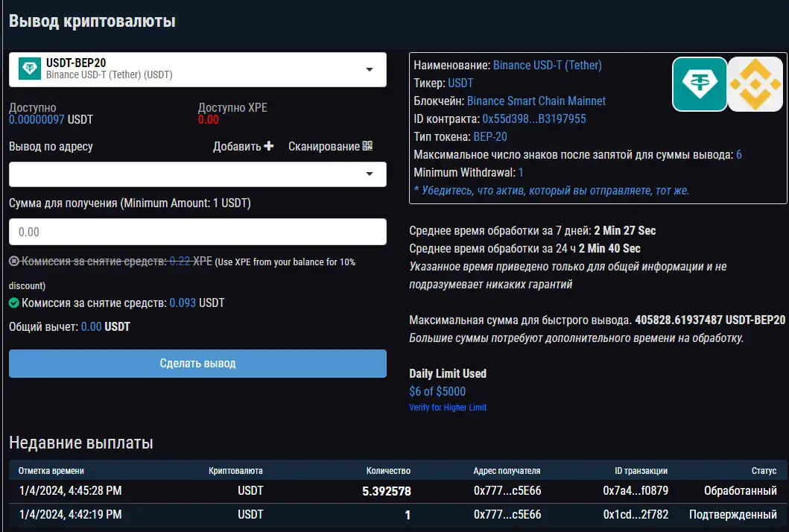Click recipient address in 4:45:28 PM row
The image size is (789, 532).
pos(507,491)
